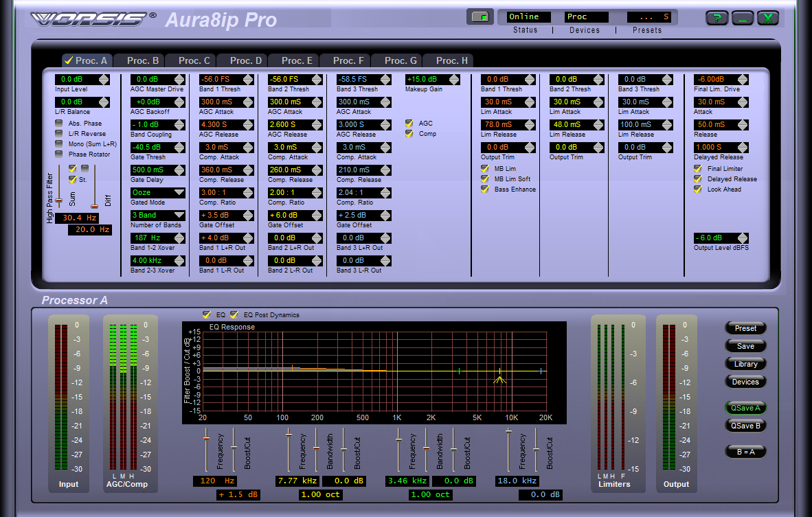812x517 pixels.
Task: Click the + 1.5 dB EQ gain field
Action: click(238, 495)
